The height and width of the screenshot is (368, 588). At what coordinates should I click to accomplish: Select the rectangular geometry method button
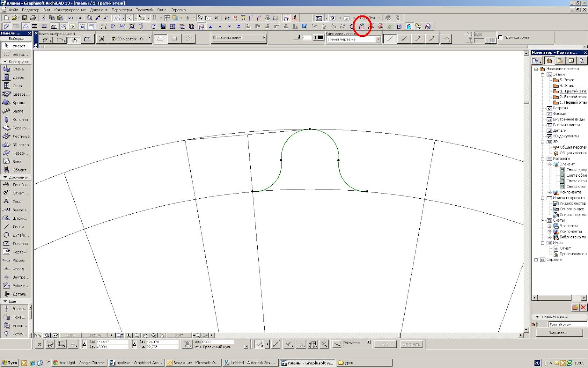[x=175, y=39]
